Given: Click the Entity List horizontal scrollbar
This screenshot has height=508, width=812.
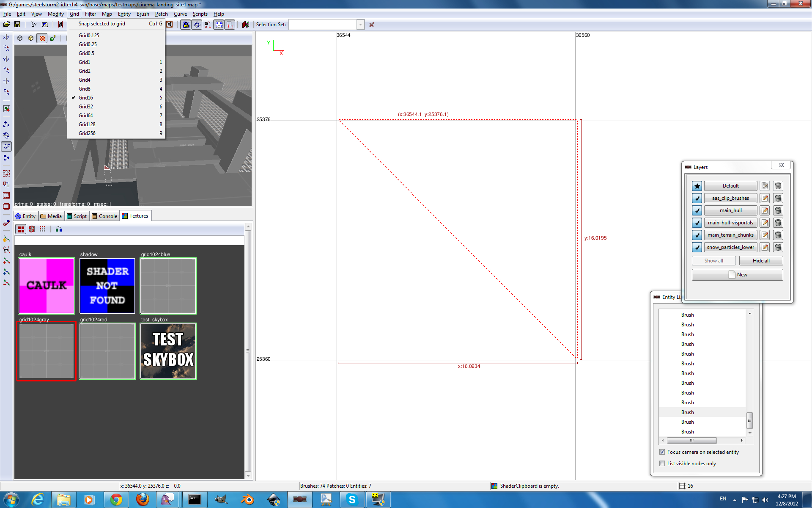Looking at the screenshot, I should pos(691,441).
